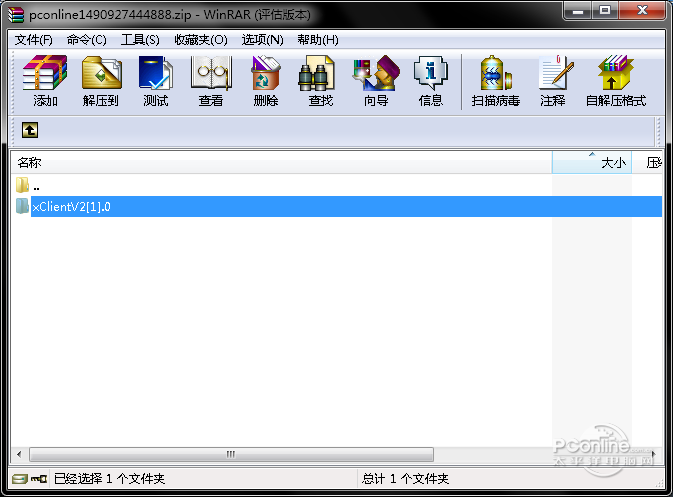This screenshot has width=673, height=497.
Task: Select the parent folder ".." icon
Action: coord(22,185)
